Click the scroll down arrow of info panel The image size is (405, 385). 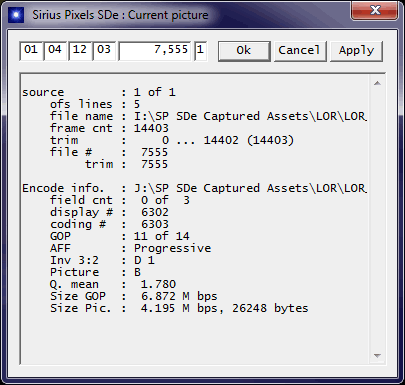(377, 356)
